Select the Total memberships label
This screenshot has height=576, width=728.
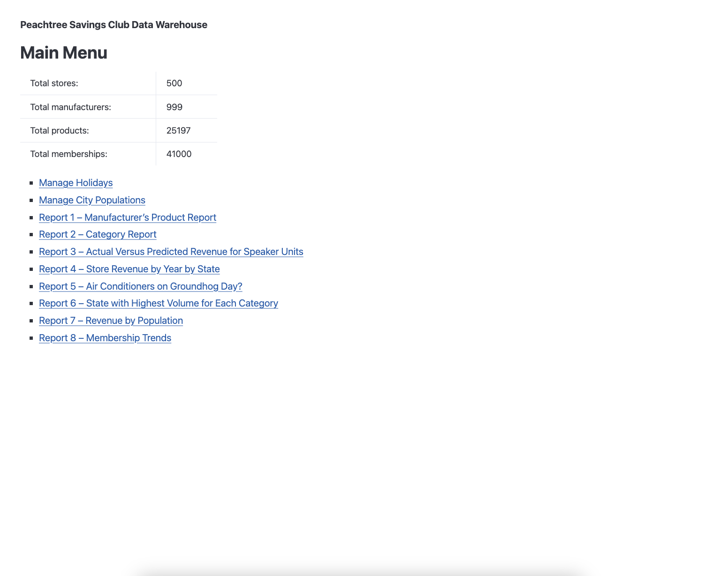pyautogui.click(x=68, y=154)
